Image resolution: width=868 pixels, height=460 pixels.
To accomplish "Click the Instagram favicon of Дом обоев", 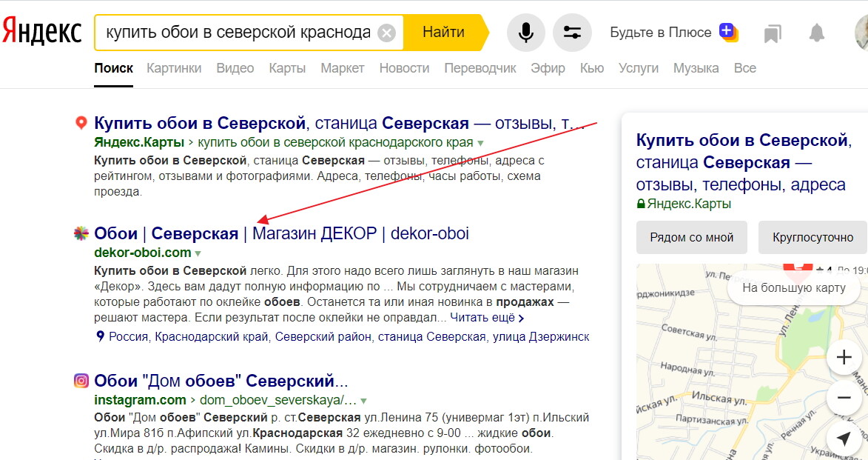I will pos(81,381).
